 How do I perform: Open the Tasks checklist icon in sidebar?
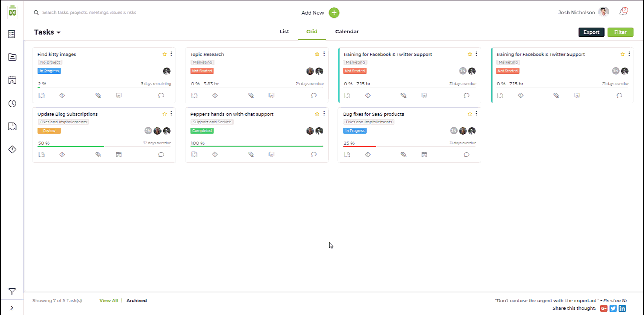coord(12,34)
